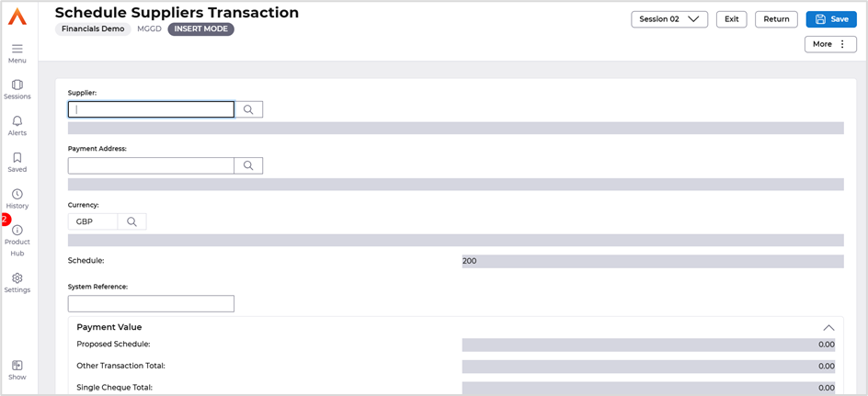Click the Exit button
This screenshot has width=868, height=396.
731,19
